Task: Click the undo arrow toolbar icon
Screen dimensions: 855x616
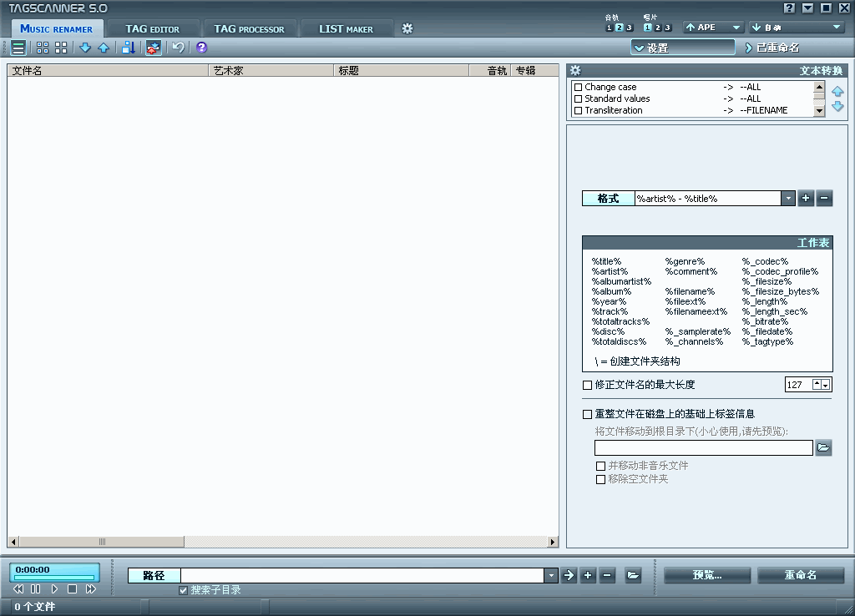Action: tap(178, 48)
